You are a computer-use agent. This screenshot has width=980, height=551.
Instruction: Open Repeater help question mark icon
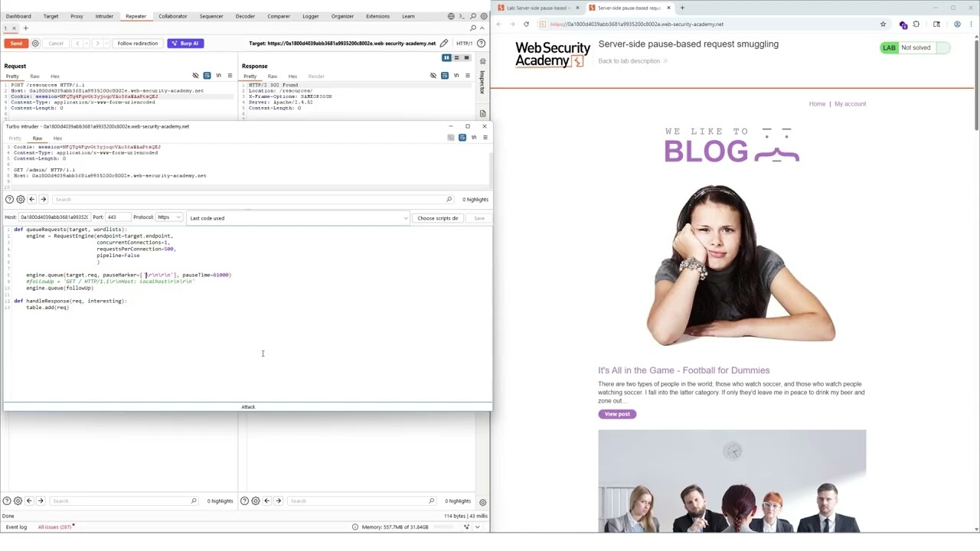(481, 44)
